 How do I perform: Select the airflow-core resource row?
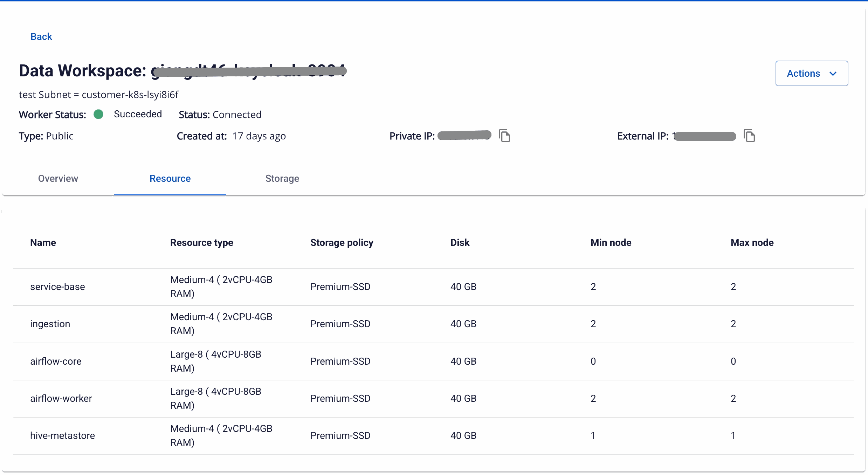pos(434,362)
